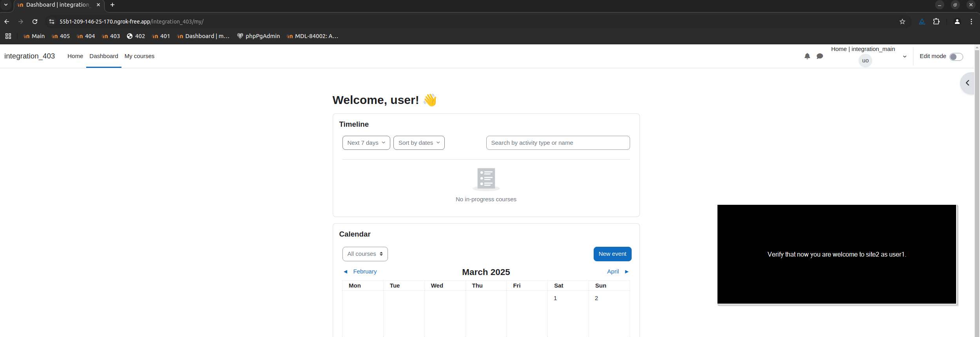Viewport: 980px width, 337px height.
Task: Open the tab search dropdown arrow
Action: click(6, 5)
